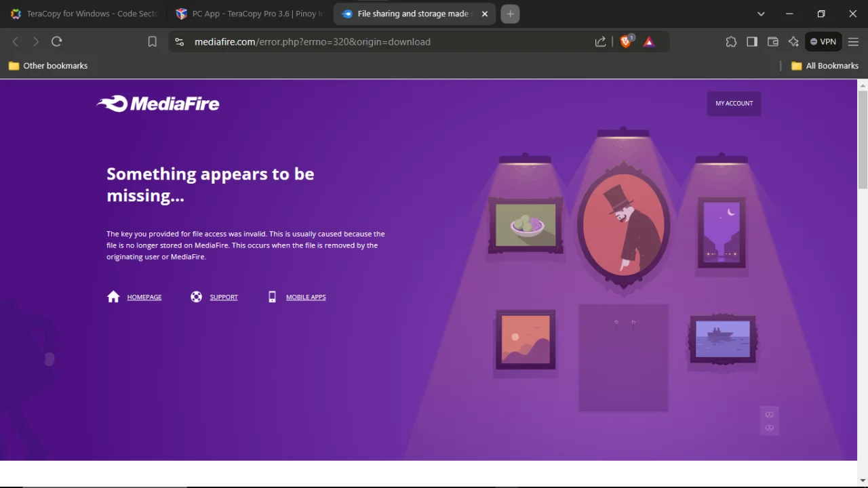Click the 'The key you provided' error paragraph
This screenshot has height=488, width=868.
pyautogui.click(x=245, y=245)
